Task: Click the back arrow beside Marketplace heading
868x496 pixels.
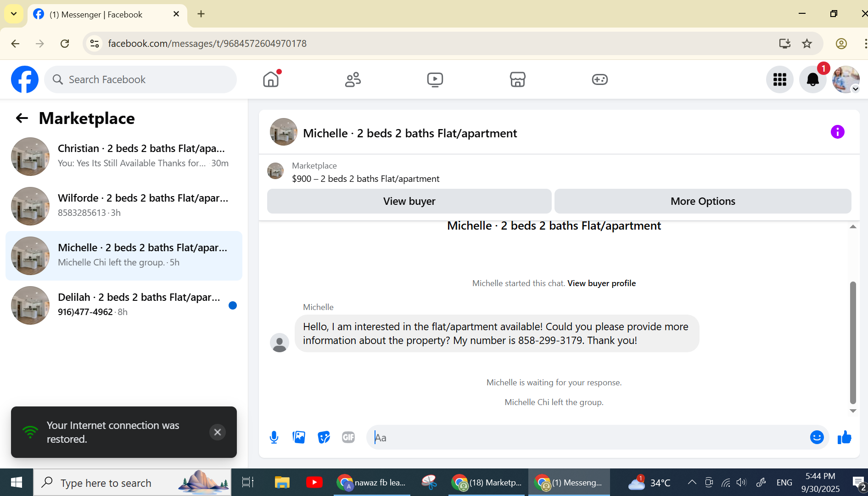Action: (x=22, y=118)
